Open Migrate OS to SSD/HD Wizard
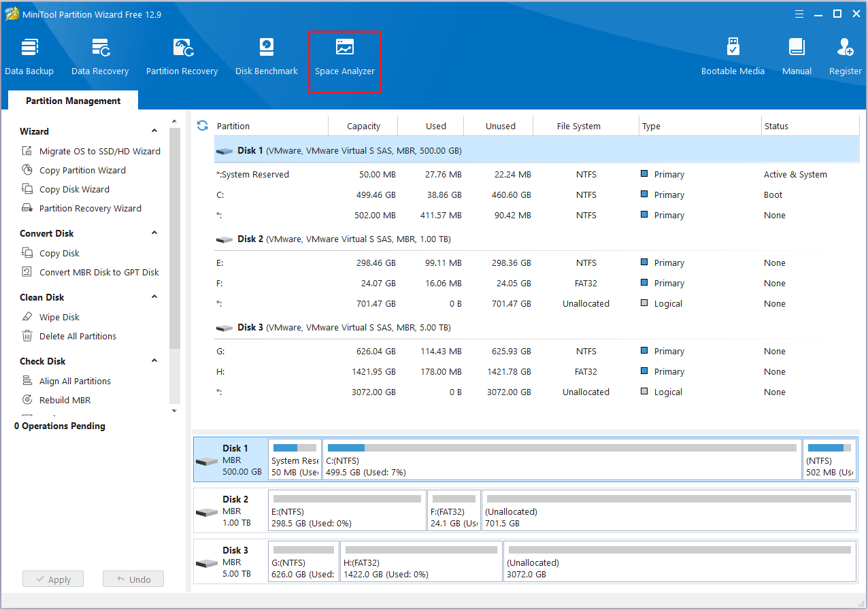868x610 pixels. pos(98,151)
